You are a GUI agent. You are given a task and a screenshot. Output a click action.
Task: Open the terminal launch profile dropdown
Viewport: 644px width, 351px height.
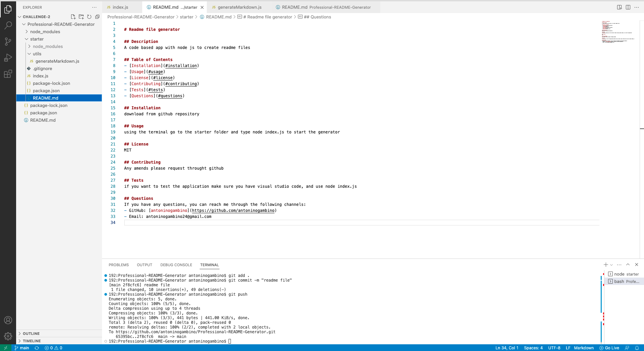click(x=611, y=265)
